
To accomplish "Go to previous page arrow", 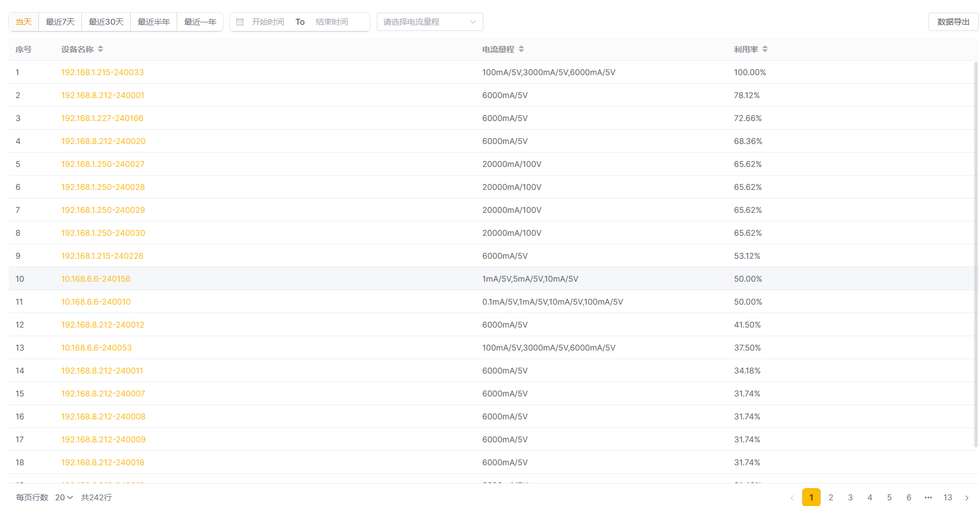I will coord(792,497).
